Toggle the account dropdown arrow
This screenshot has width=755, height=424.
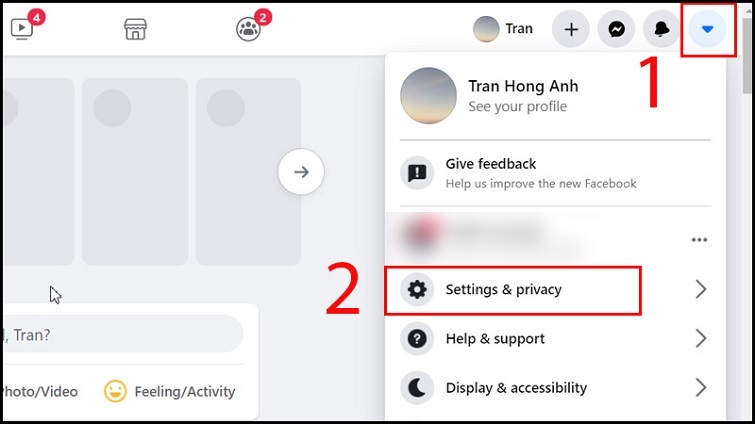click(707, 29)
